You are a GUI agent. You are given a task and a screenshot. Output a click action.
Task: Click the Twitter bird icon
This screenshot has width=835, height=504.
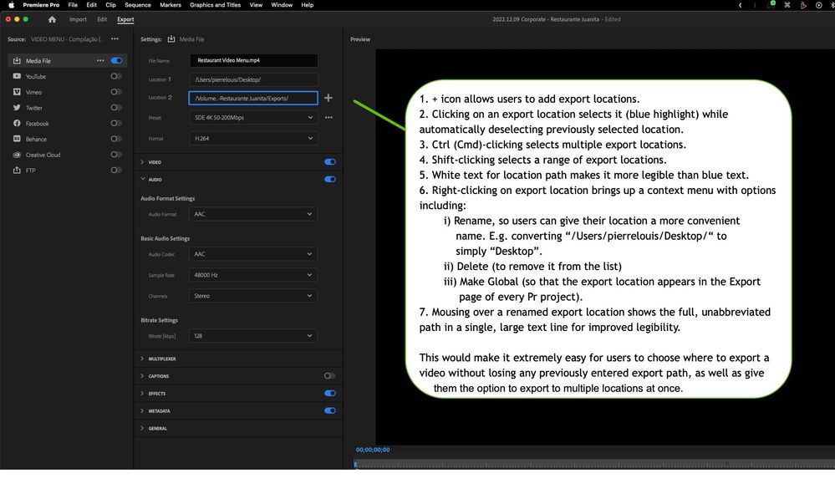pyautogui.click(x=17, y=108)
